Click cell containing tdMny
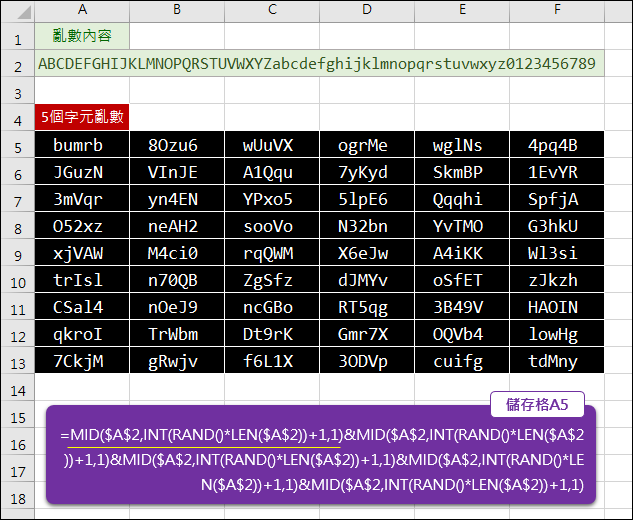The height and width of the screenshot is (520, 633). click(557, 360)
